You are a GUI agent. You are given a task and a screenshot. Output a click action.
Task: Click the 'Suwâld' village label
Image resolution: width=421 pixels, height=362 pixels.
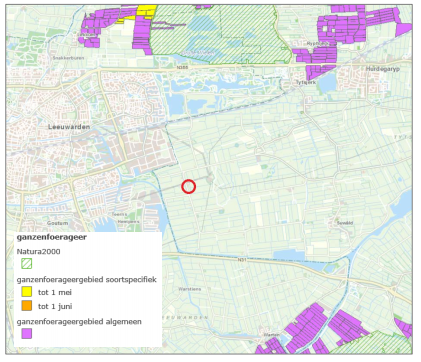click(345, 223)
